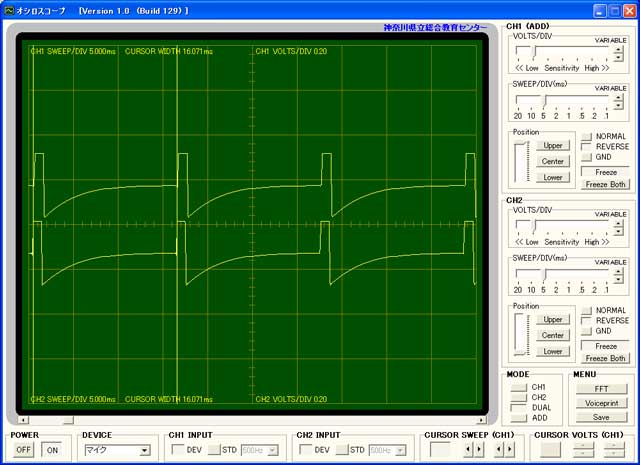This screenshot has width=640, height=465.
Task: Open CH2 INPUT 500Hz frequency dropdown
Action: tap(388, 450)
